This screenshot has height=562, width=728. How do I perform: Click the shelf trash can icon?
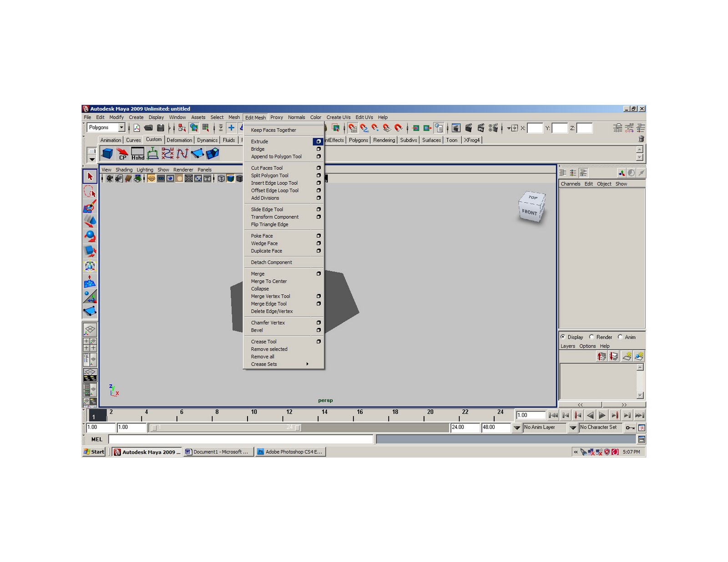[x=641, y=139]
